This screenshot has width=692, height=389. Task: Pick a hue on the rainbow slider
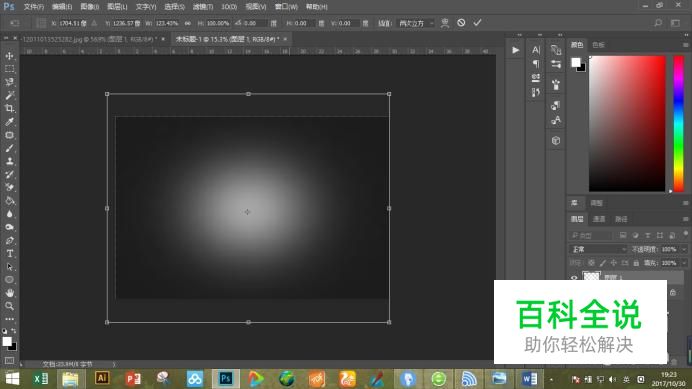[x=678, y=124]
